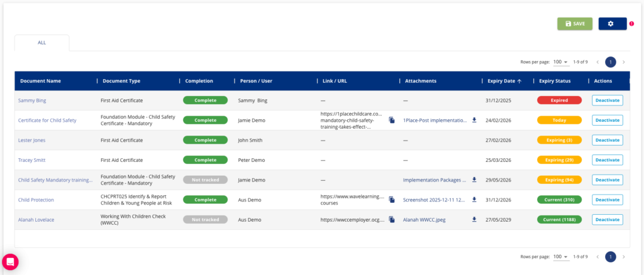This screenshot has height=275, width=644.
Task: Open the chat widget bubble
Action: [x=11, y=262]
